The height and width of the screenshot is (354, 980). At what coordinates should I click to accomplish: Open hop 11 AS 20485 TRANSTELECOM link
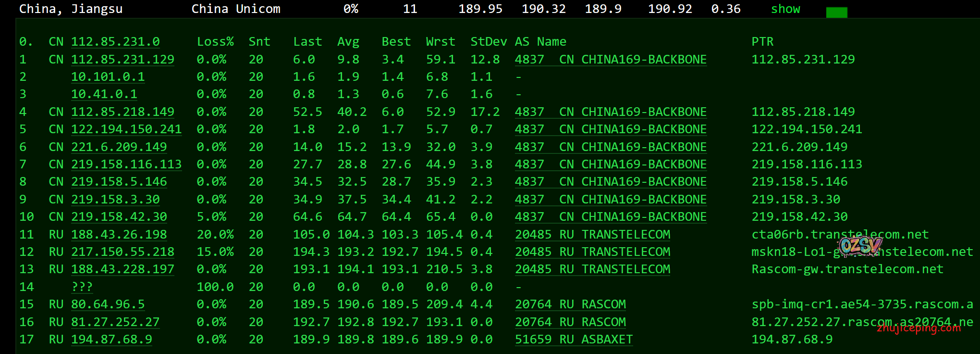[x=592, y=235]
